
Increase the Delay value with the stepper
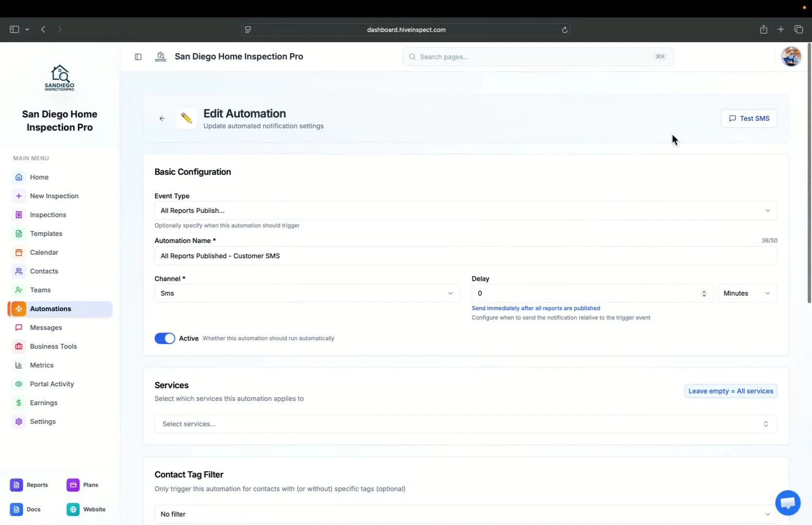pos(704,291)
